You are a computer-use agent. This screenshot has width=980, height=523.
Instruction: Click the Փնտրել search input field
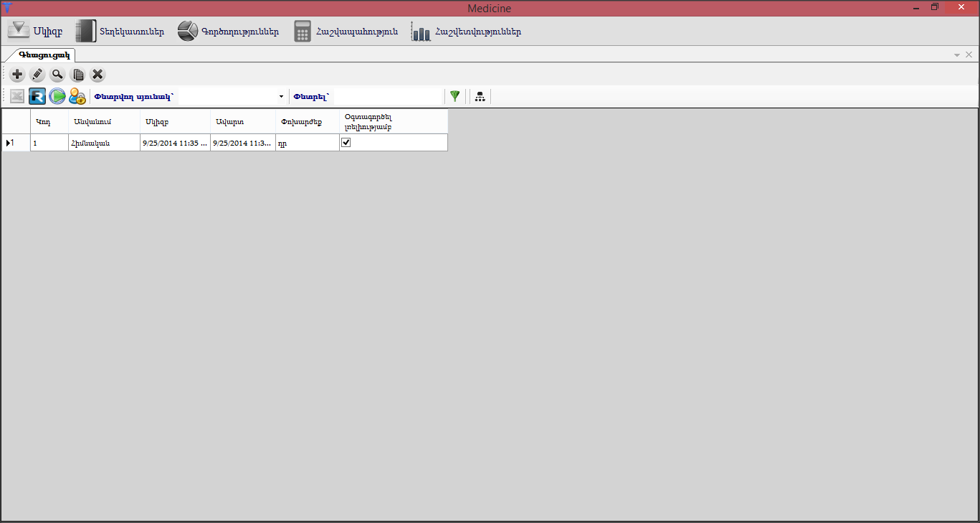click(x=389, y=96)
